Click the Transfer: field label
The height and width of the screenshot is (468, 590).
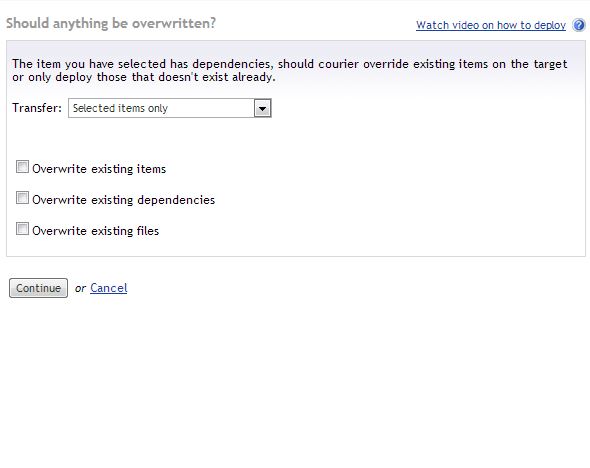tap(37, 108)
